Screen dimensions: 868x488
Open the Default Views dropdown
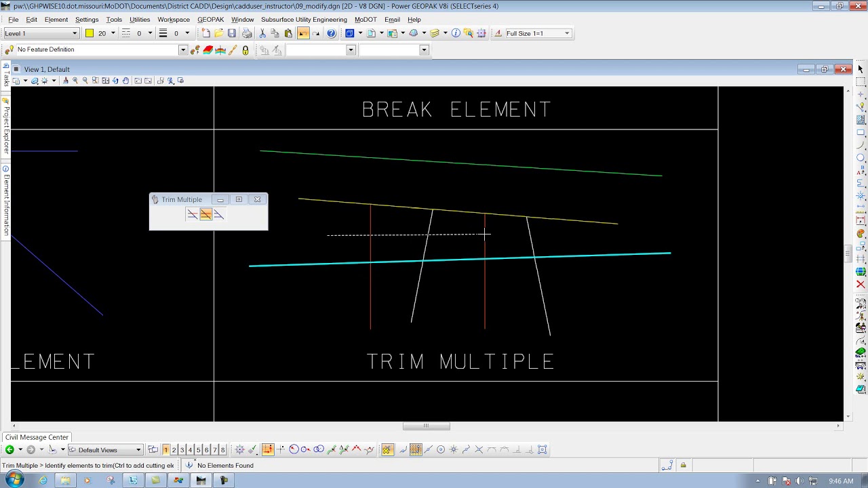click(x=105, y=450)
